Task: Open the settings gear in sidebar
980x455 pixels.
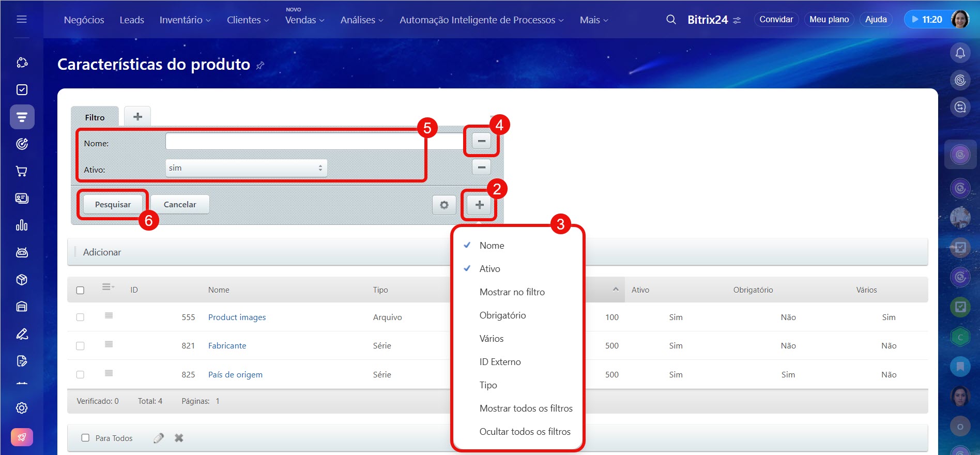Action: tap(22, 408)
